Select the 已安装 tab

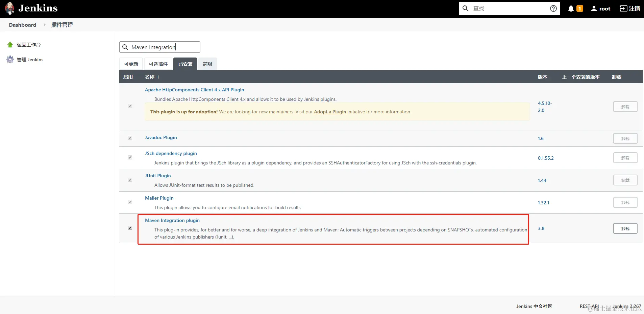pos(185,64)
